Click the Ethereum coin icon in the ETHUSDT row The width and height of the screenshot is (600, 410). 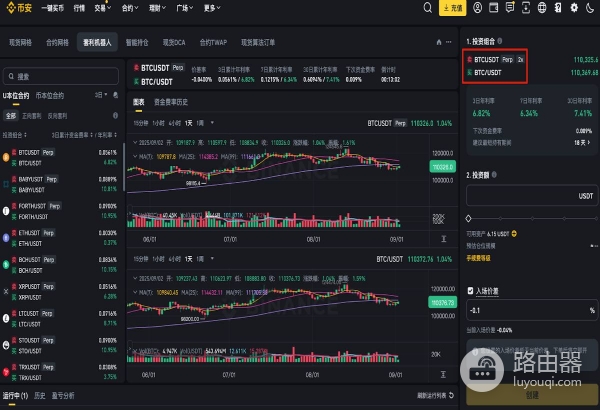(x=6, y=238)
